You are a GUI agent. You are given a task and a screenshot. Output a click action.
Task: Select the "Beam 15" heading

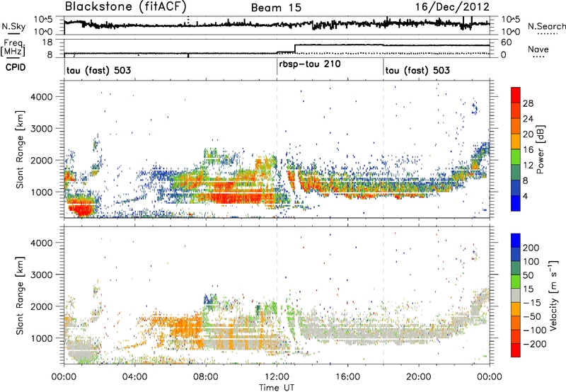pos(276,8)
